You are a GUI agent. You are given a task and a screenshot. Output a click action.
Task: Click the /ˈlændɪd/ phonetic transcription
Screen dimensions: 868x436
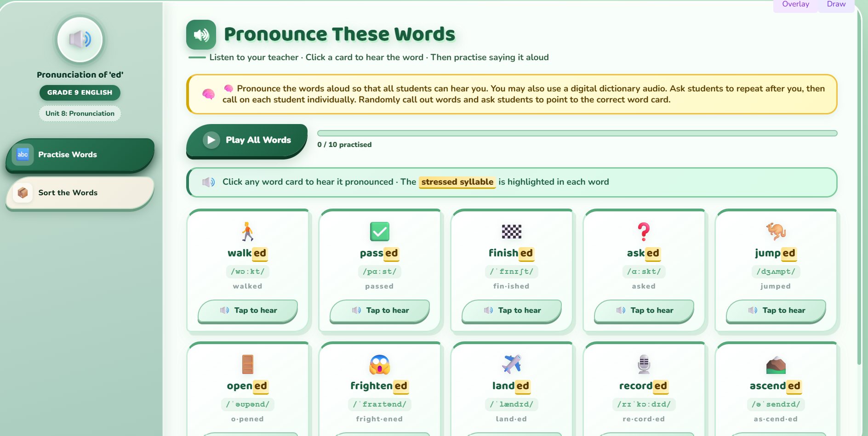pyautogui.click(x=512, y=404)
